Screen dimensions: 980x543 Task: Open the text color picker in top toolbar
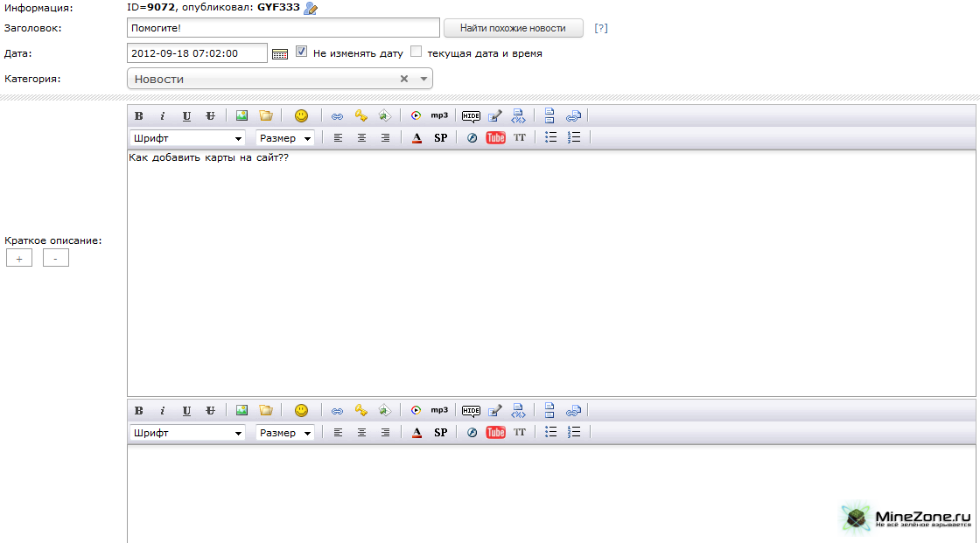[x=416, y=137]
